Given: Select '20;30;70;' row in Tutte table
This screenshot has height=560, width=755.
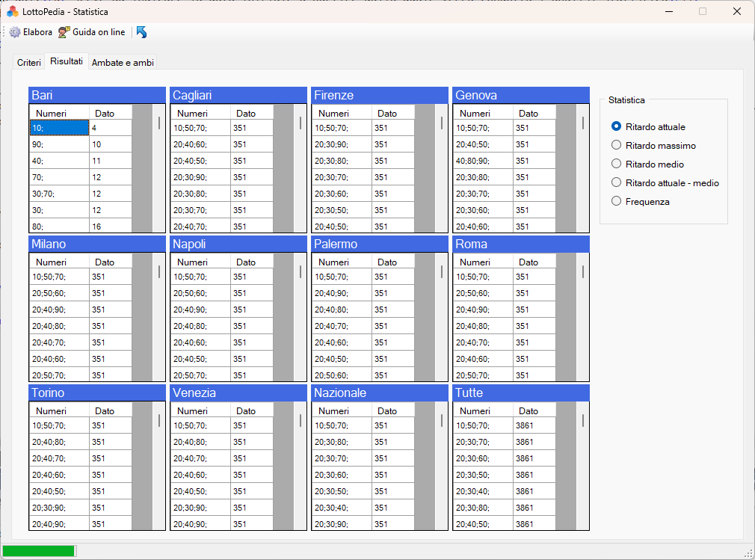Looking at the screenshot, I should (505, 442).
